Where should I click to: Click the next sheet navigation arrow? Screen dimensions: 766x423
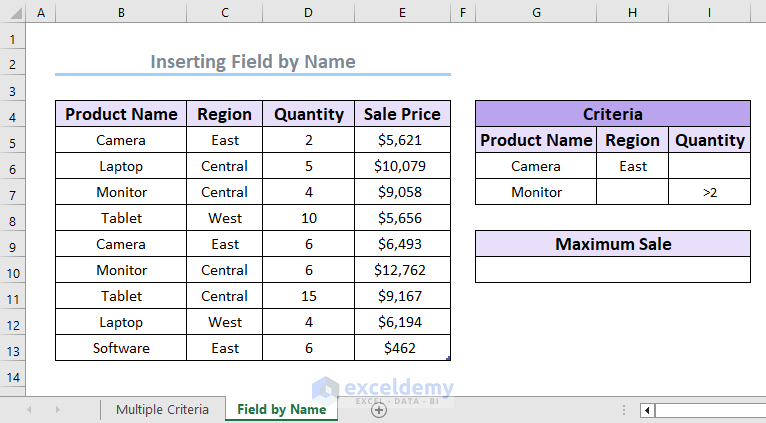pyautogui.click(x=57, y=410)
